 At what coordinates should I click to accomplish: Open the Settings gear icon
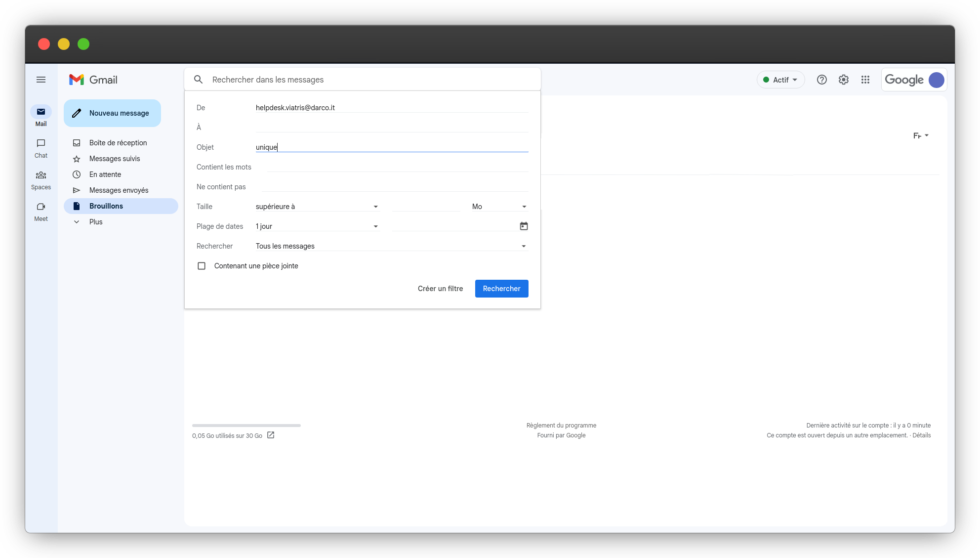coord(843,80)
